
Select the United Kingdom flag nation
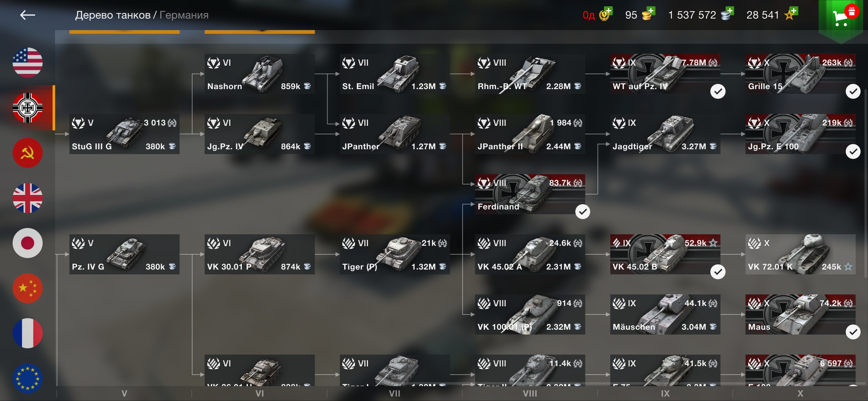[x=27, y=198]
